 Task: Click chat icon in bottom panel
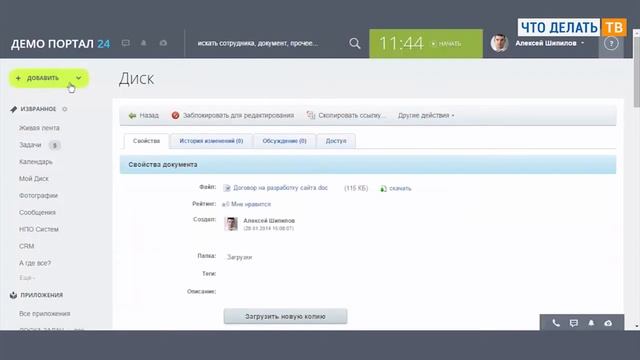(x=573, y=323)
